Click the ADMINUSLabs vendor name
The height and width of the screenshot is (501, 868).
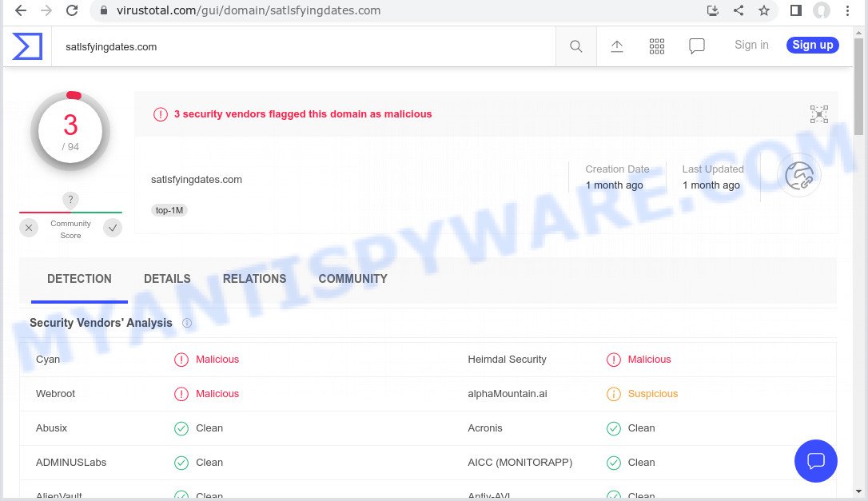71,463
